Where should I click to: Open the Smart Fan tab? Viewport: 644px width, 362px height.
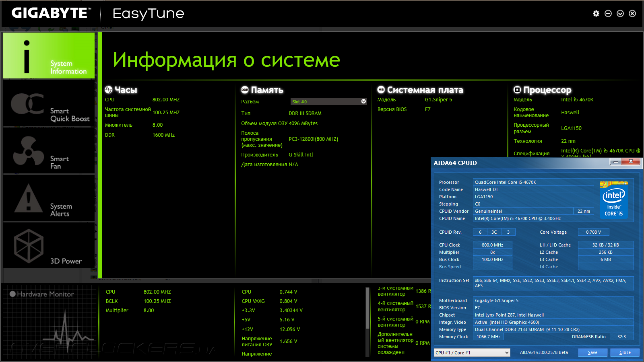click(x=49, y=151)
